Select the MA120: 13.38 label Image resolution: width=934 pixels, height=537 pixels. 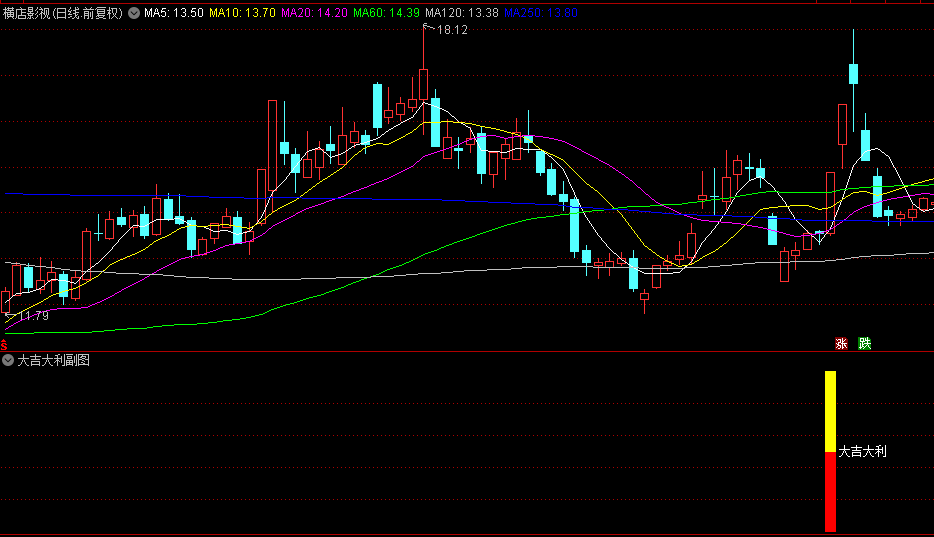coord(462,13)
